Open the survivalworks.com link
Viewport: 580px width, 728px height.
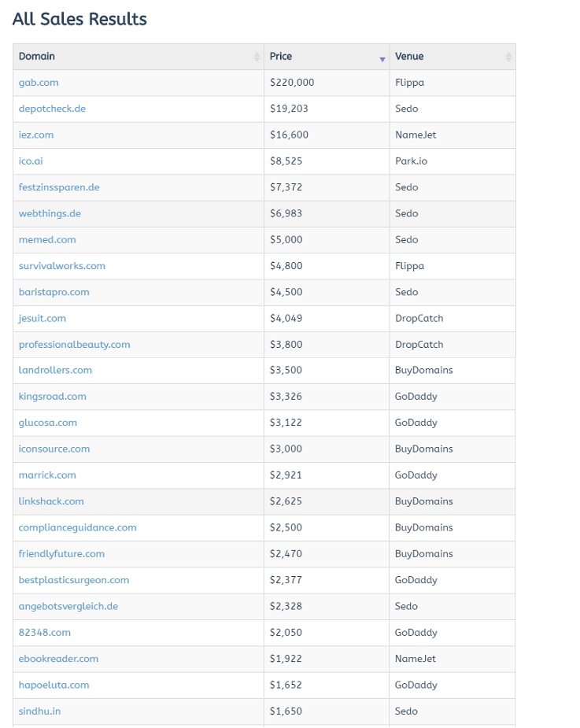pyautogui.click(x=61, y=266)
